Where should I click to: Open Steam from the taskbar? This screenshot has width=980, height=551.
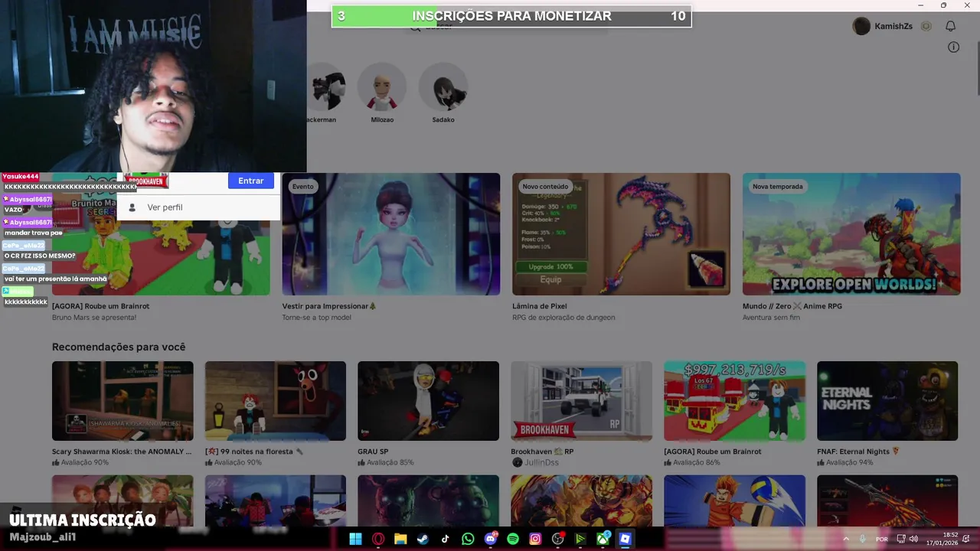[x=423, y=539]
